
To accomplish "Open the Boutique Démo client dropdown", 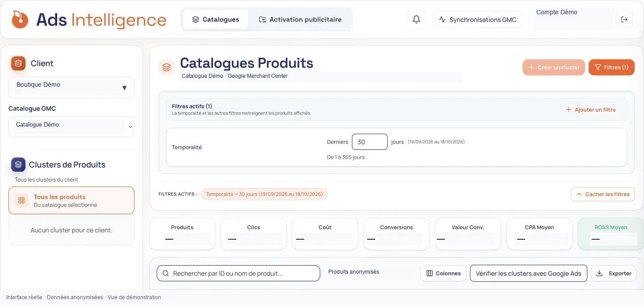I will click(x=71, y=87).
